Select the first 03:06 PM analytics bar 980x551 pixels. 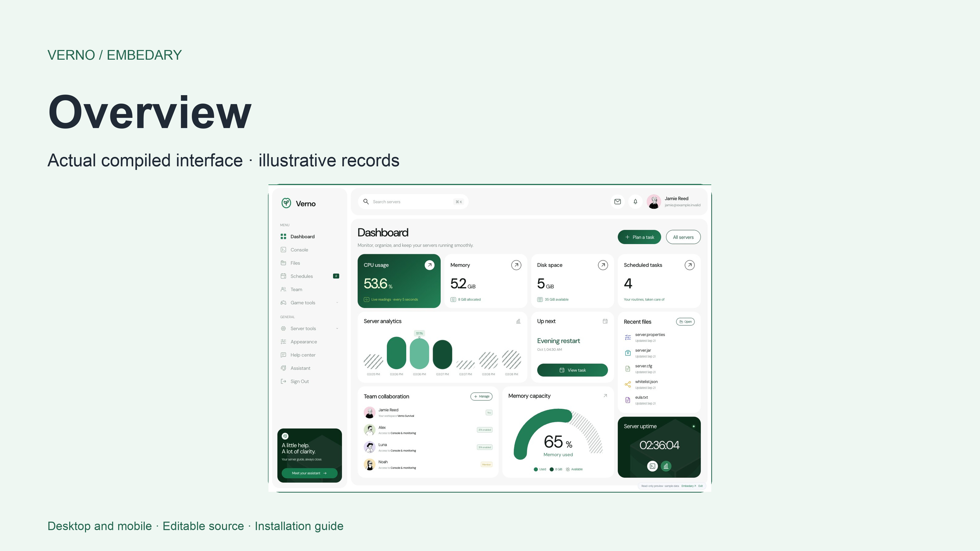[x=396, y=353]
